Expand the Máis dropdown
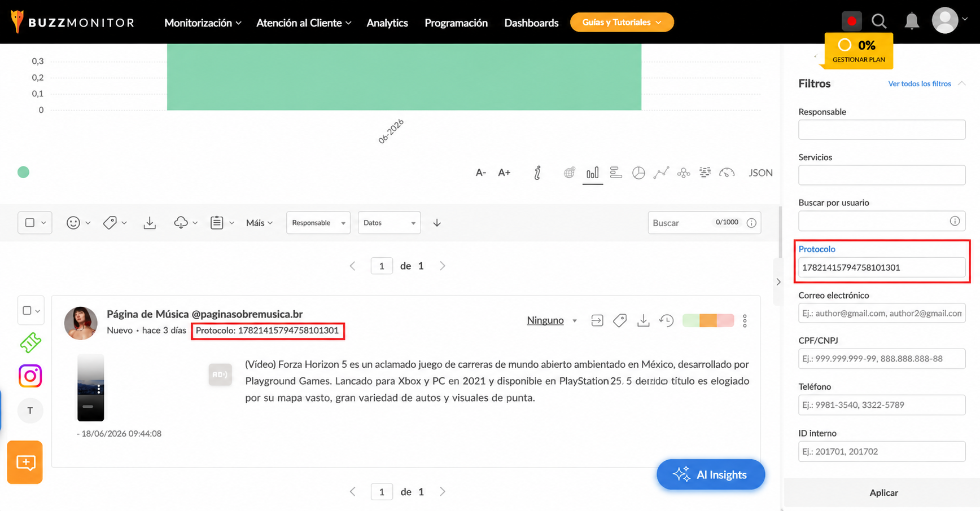The height and width of the screenshot is (511, 980). 260,223
